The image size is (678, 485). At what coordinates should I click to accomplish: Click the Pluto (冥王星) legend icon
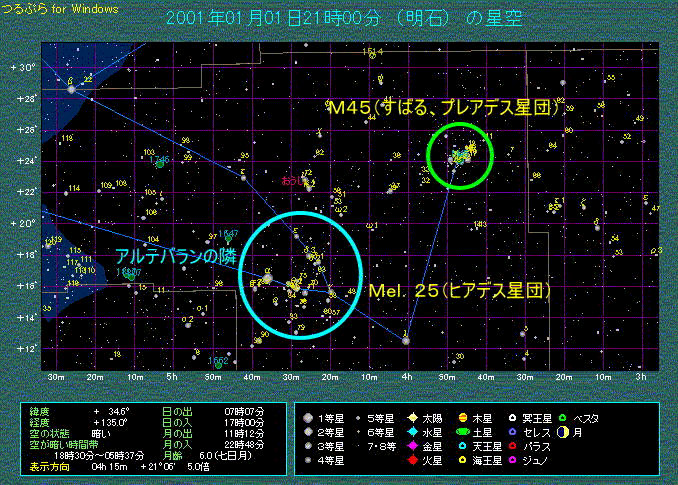pos(511,420)
